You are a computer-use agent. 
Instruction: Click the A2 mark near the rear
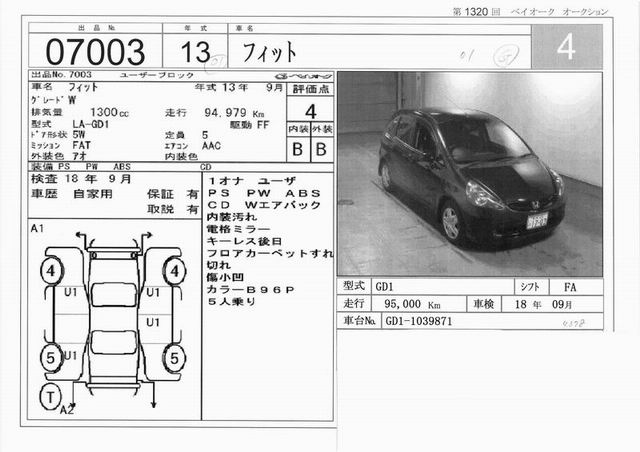tap(67, 410)
